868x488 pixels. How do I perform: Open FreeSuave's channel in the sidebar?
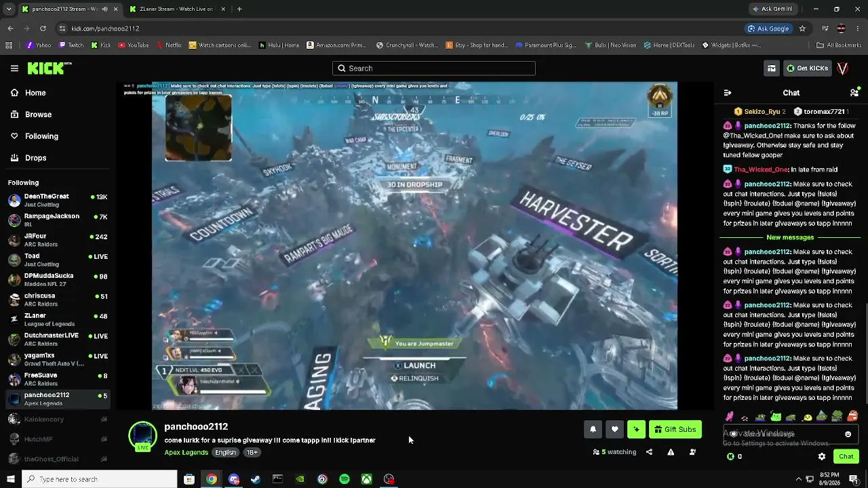[x=58, y=380]
